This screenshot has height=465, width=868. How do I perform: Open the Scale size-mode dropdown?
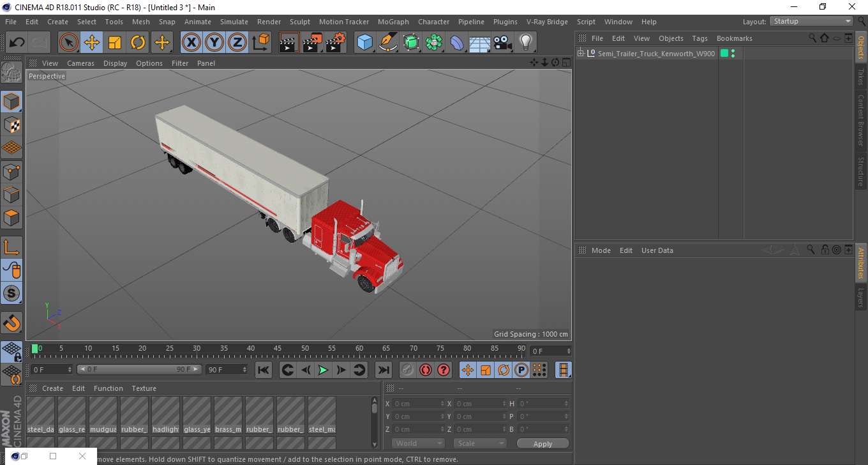click(x=479, y=443)
